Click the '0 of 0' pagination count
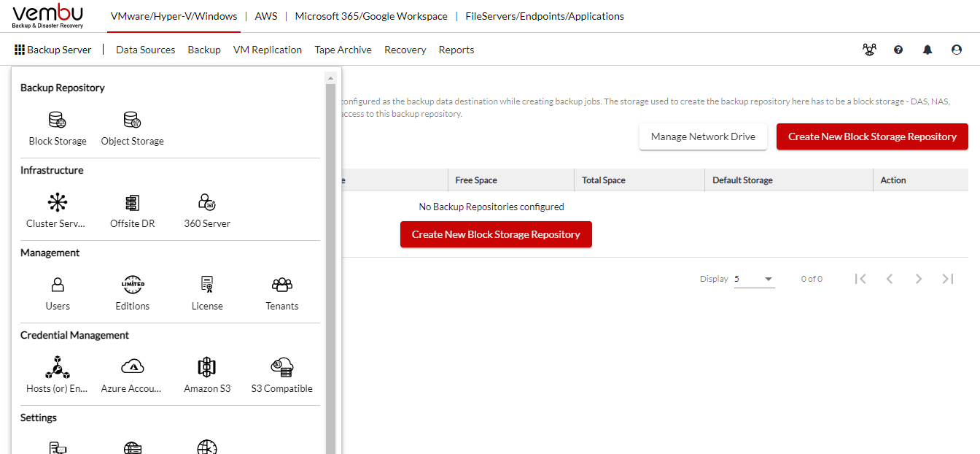Screen dimensions: 980x454 coord(812,279)
